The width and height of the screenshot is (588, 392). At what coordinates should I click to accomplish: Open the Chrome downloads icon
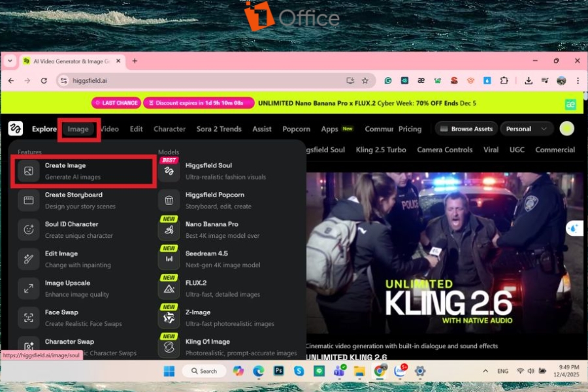click(x=529, y=80)
